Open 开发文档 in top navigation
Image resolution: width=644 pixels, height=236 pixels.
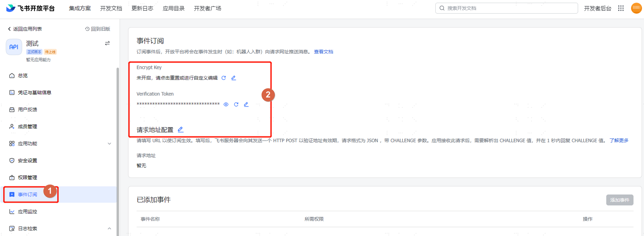[111, 8]
